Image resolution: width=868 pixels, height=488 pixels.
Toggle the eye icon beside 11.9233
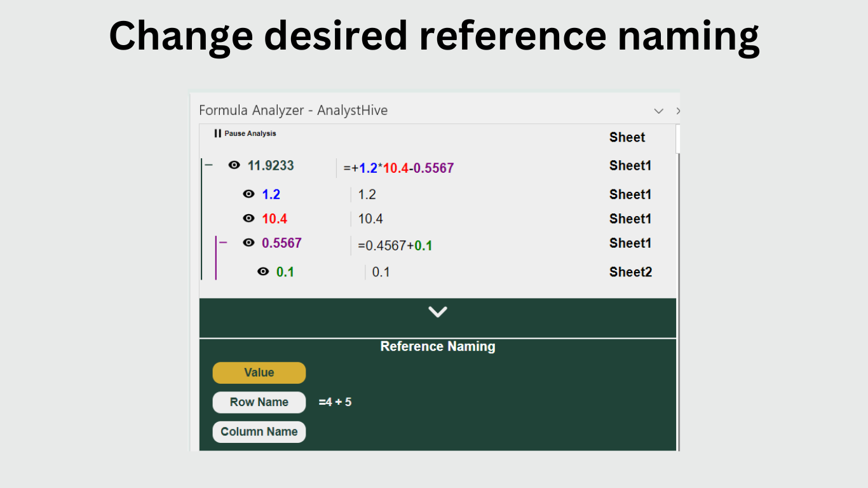tap(234, 165)
